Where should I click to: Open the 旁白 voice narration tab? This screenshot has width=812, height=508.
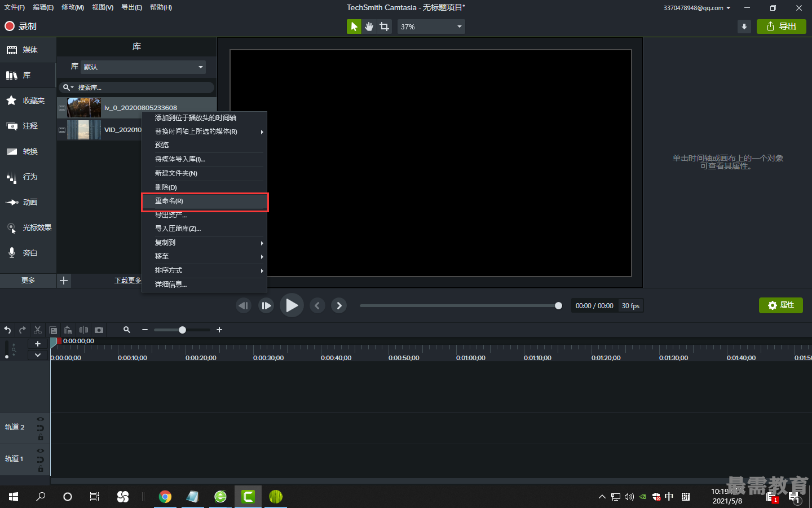click(28, 253)
